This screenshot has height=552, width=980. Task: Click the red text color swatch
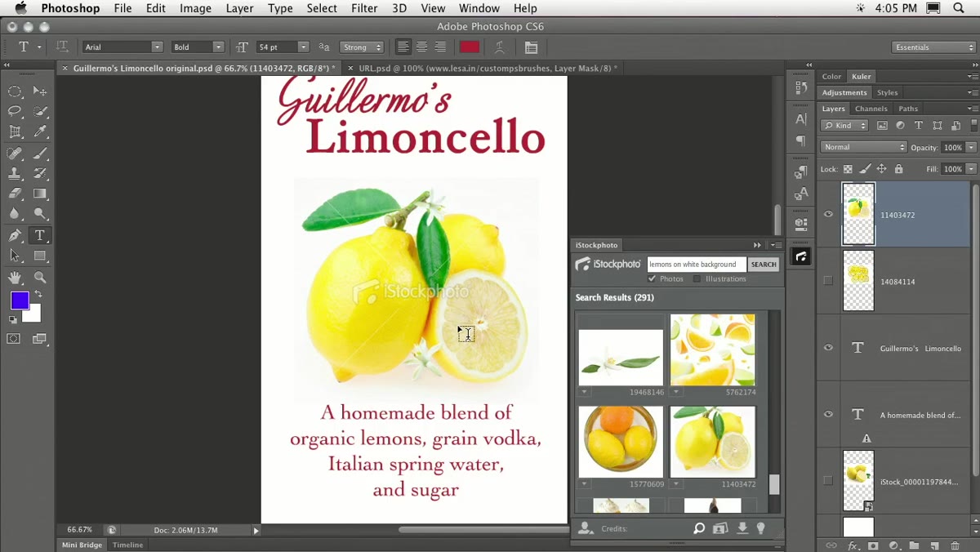click(470, 47)
